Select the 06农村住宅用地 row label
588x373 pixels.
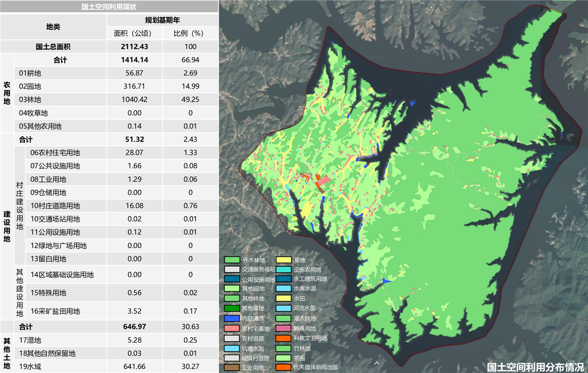(x=55, y=153)
